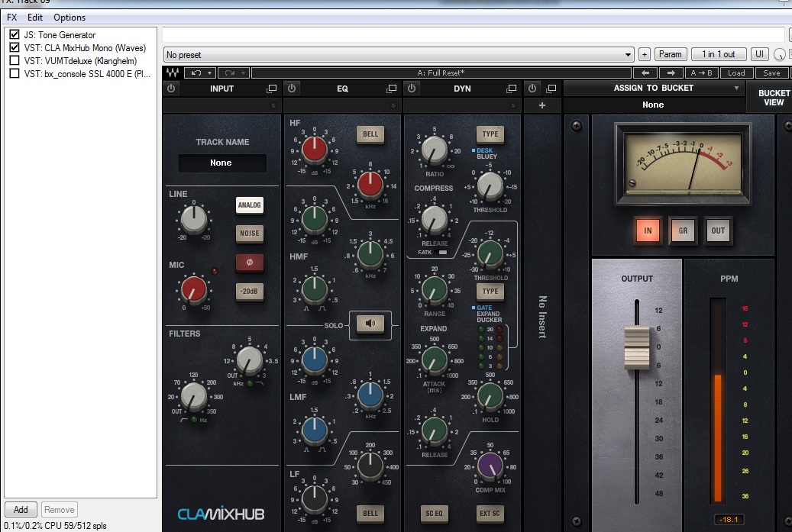Enable the VUMTdeluxe (Klanghelm) checkbox

point(15,61)
